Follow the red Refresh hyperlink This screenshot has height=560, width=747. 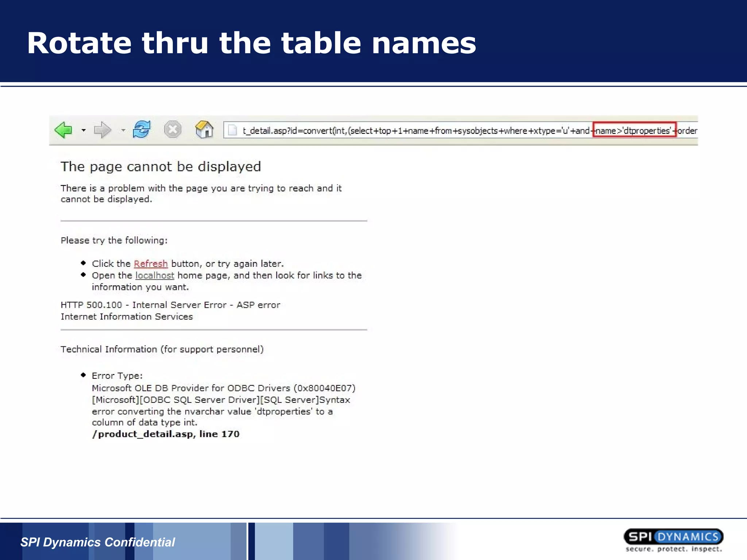point(151,264)
